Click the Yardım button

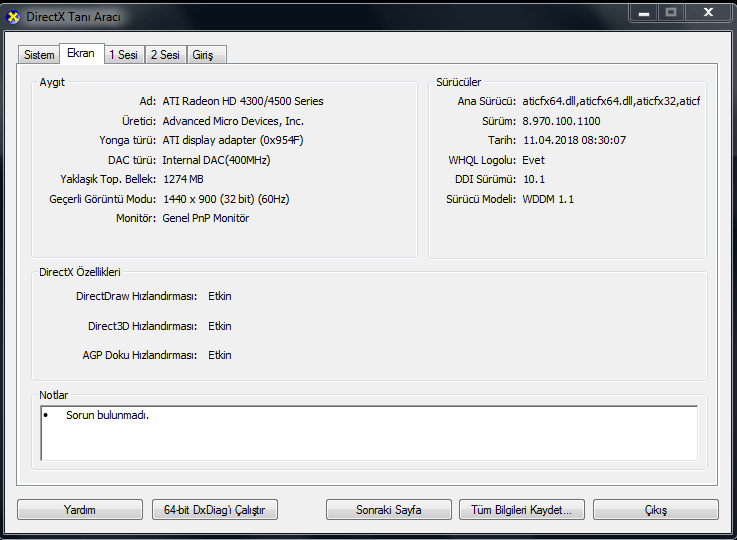pyautogui.click(x=80, y=510)
